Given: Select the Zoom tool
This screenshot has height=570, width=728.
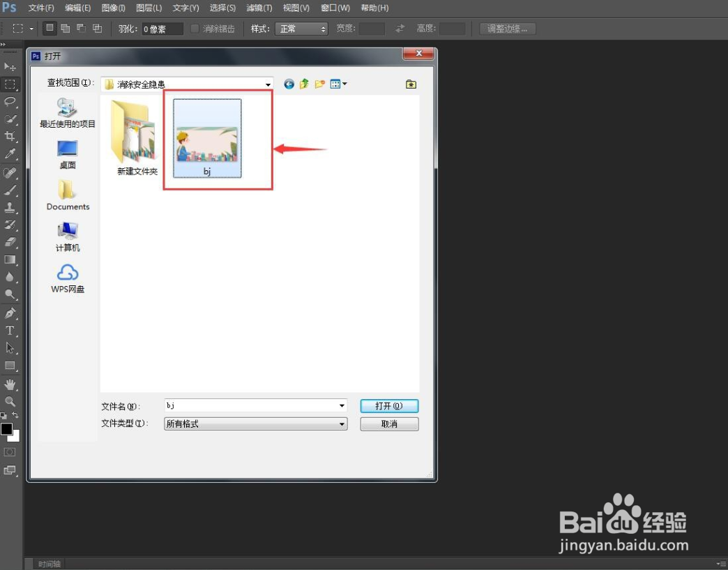Looking at the screenshot, I should point(10,401).
